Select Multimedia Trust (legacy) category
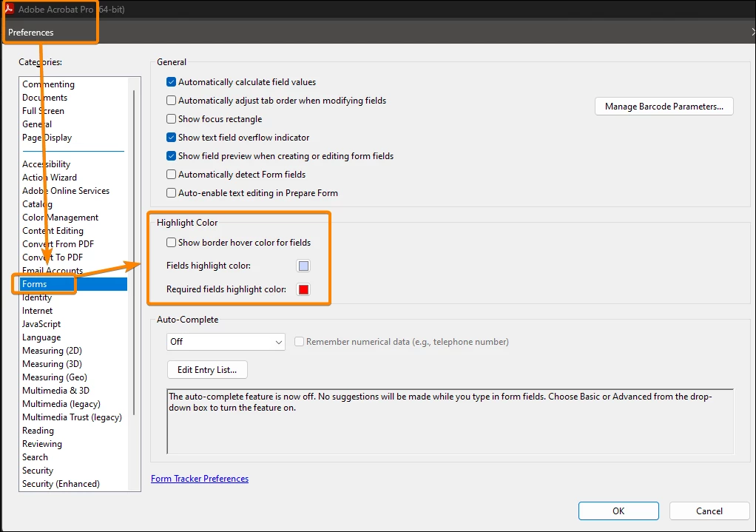Screen dimensions: 756x532 [72, 417]
